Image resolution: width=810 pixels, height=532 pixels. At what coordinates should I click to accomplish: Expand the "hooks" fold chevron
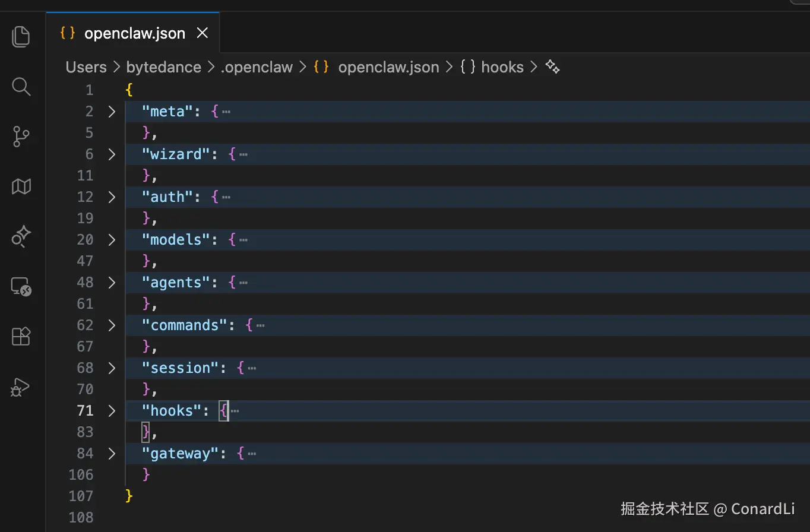112,411
